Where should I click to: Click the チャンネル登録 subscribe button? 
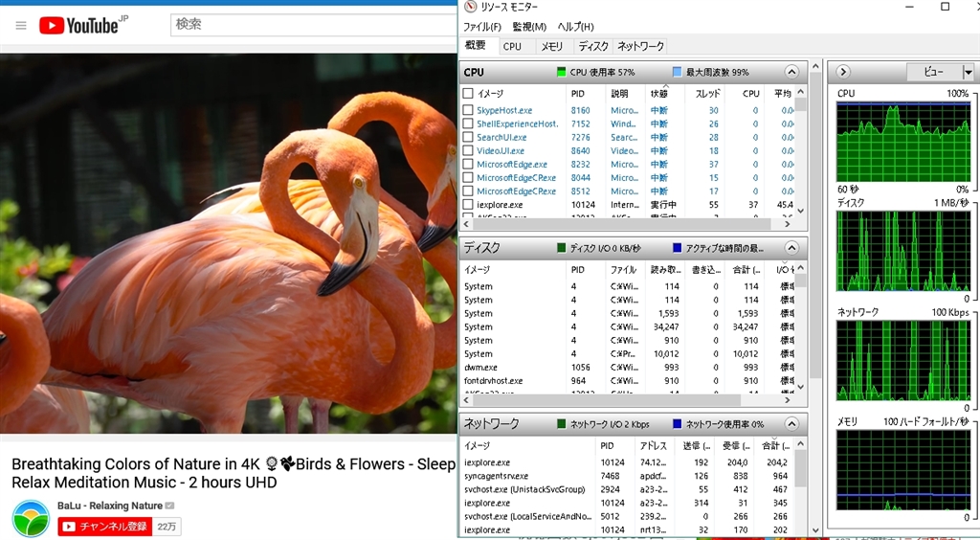point(104,526)
